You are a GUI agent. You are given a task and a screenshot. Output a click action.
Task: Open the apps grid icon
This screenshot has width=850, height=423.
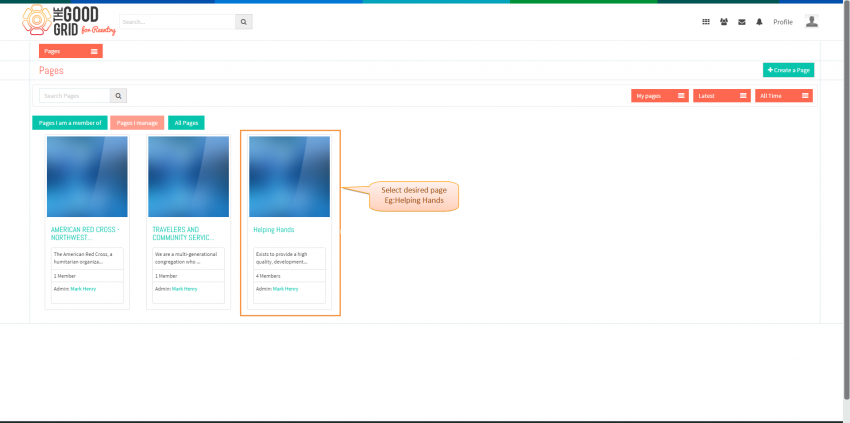[x=706, y=22]
